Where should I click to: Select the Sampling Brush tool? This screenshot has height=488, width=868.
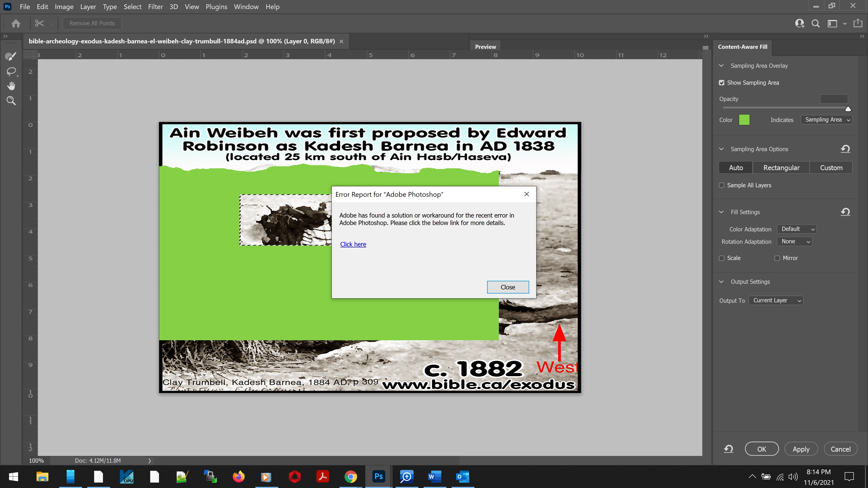pos(11,56)
